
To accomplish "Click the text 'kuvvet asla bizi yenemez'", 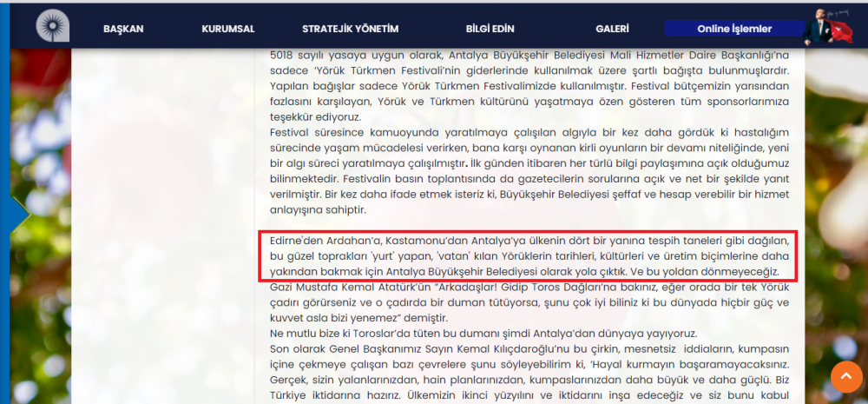I will 332,319.
